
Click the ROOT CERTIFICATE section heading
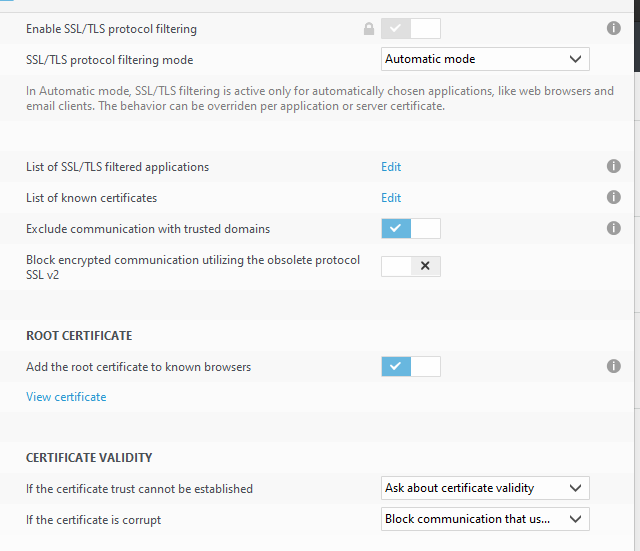click(79, 336)
